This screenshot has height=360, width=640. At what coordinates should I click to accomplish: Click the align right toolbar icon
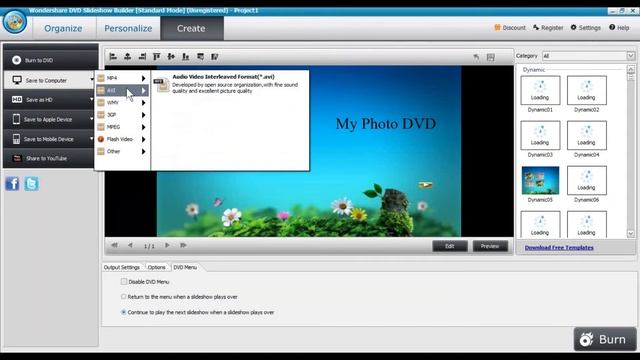pos(142,57)
